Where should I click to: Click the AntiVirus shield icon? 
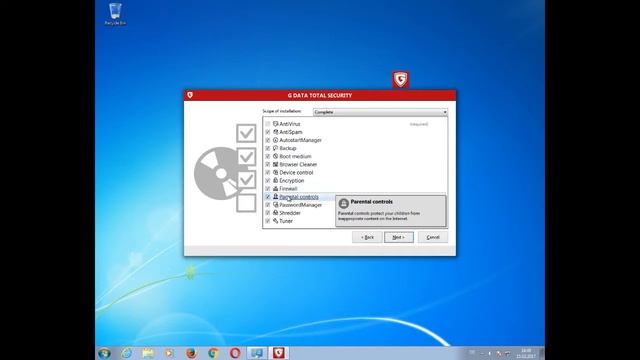[x=276, y=124]
